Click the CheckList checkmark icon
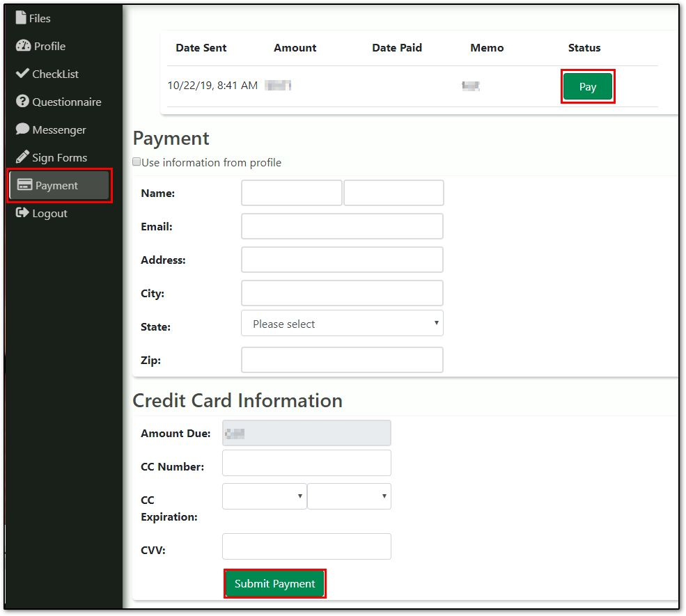 click(22, 74)
